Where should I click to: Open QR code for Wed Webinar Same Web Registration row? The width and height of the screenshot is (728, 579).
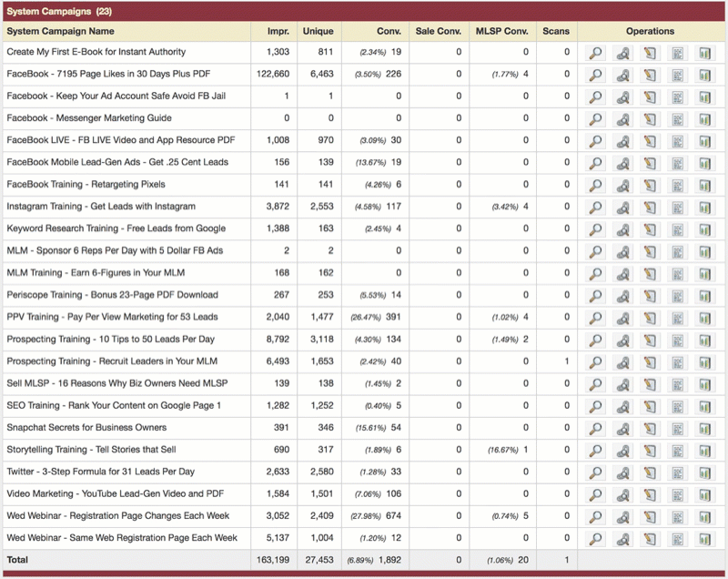677,539
